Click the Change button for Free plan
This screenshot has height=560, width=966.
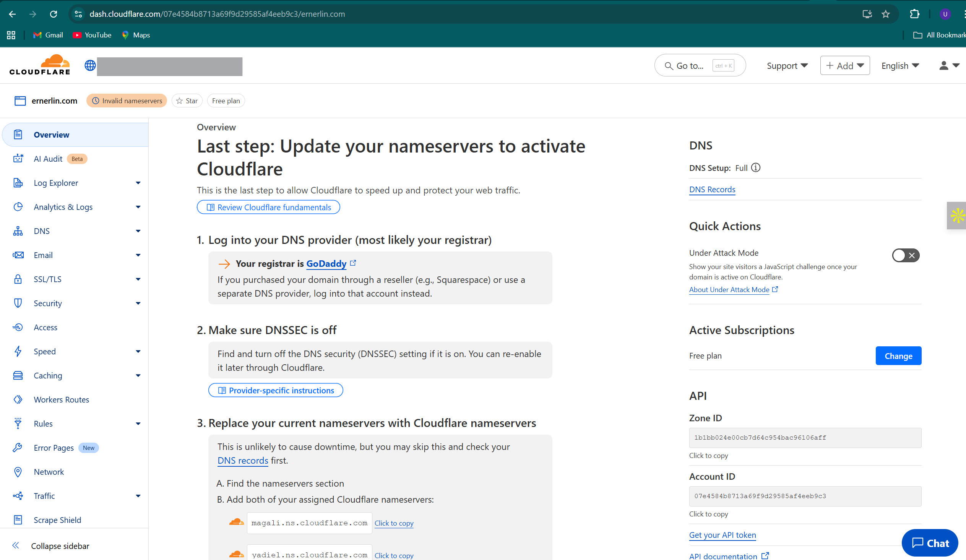[x=898, y=356]
